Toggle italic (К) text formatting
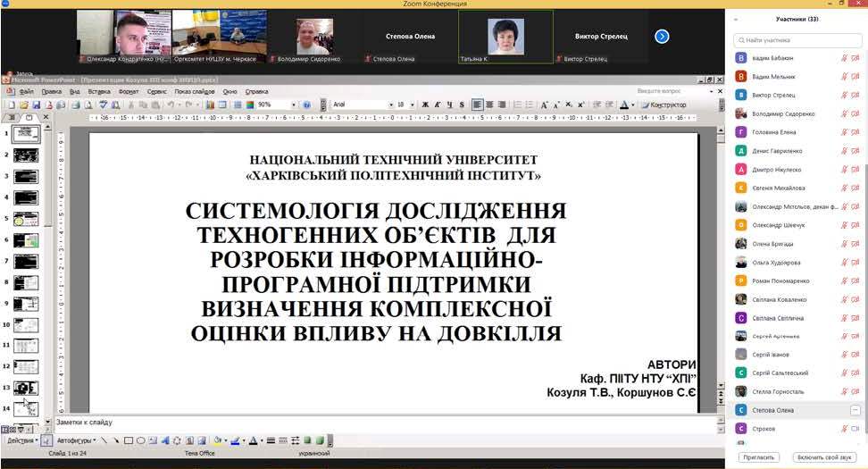This screenshot has height=469, width=868. pyautogui.click(x=438, y=105)
